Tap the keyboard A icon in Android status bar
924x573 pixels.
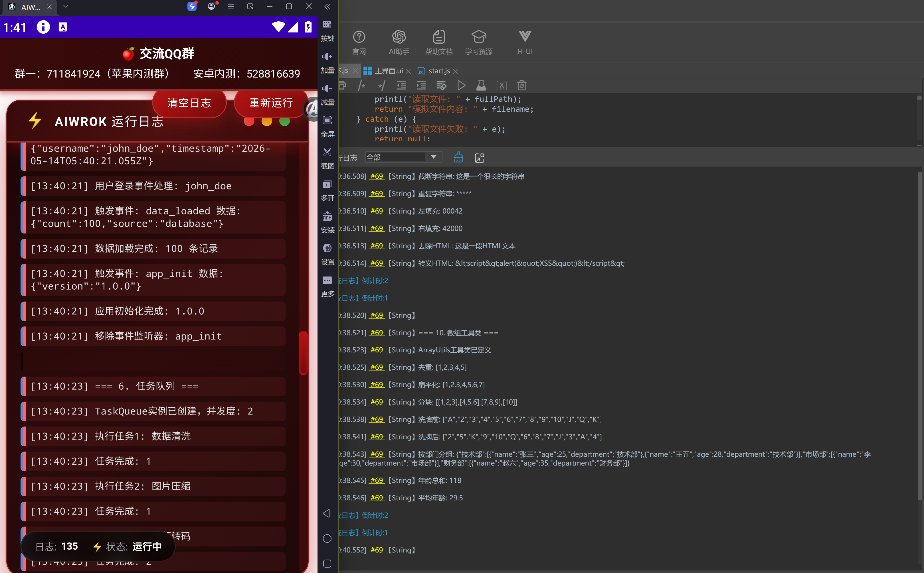click(x=63, y=27)
